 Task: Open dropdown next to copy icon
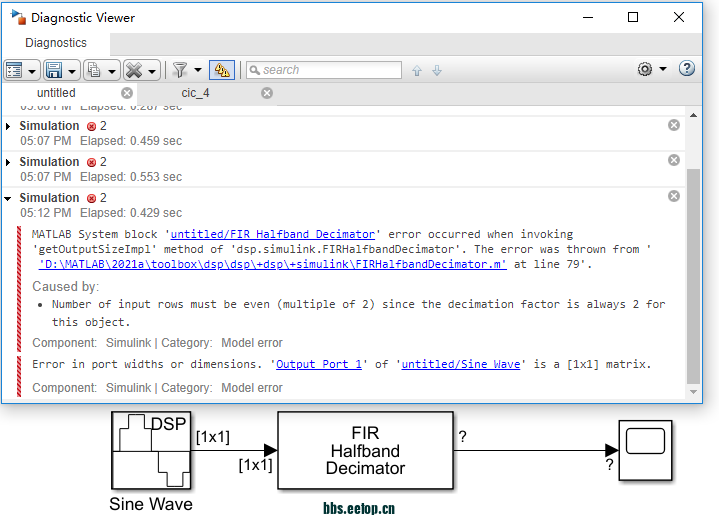[111, 72]
